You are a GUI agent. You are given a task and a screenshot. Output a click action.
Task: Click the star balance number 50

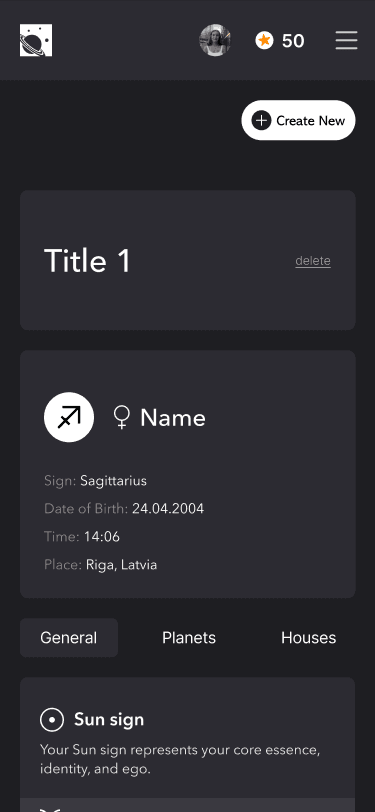(x=293, y=41)
